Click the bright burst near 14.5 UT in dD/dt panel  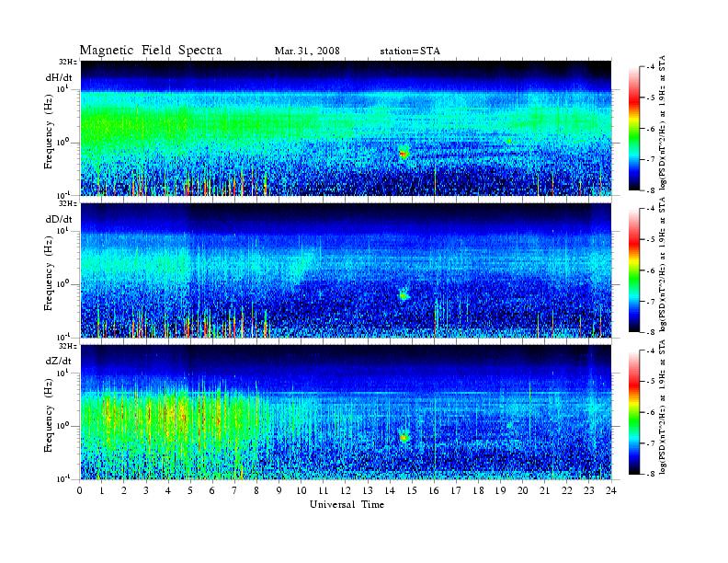tap(403, 294)
